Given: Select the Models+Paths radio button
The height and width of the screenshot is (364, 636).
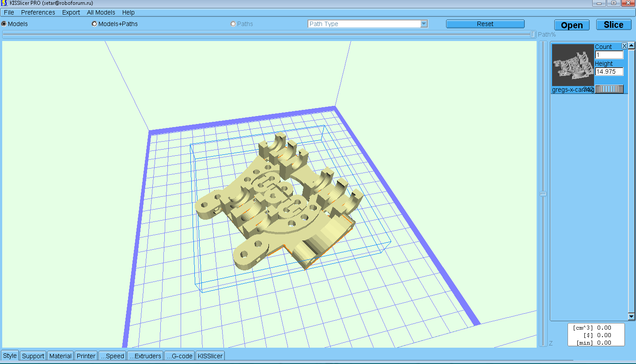Looking at the screenshot, I should [95, 24].
